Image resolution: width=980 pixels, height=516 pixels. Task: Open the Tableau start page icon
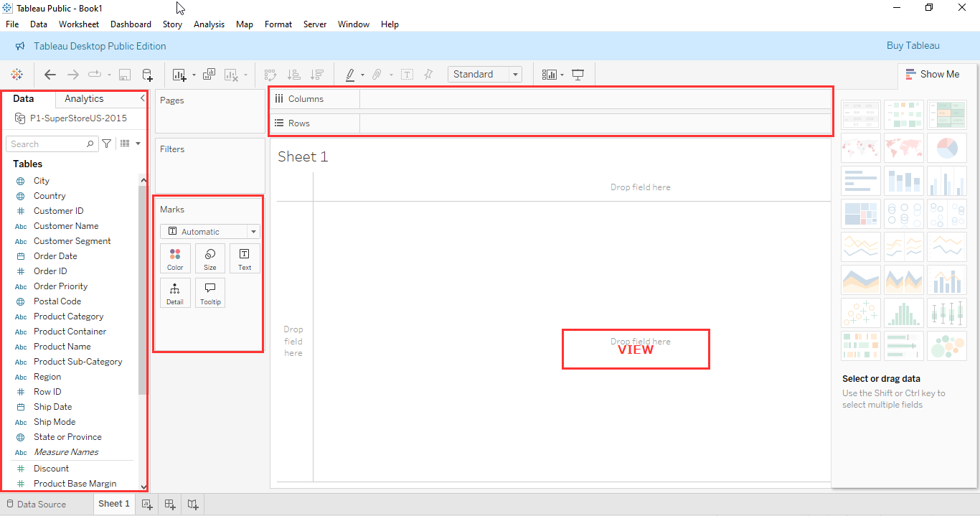tap(17, 74)
